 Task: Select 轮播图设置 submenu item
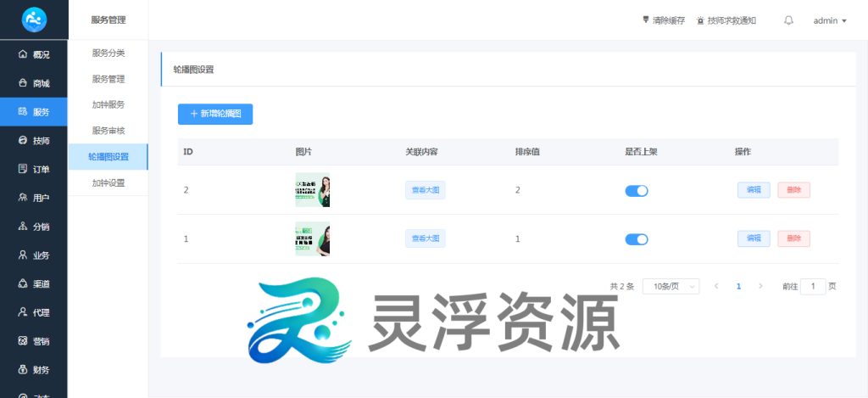pos(108,157)
